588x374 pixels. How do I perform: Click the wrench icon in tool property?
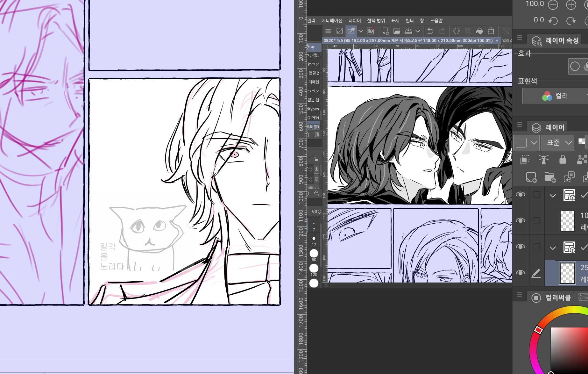point(316,193)
